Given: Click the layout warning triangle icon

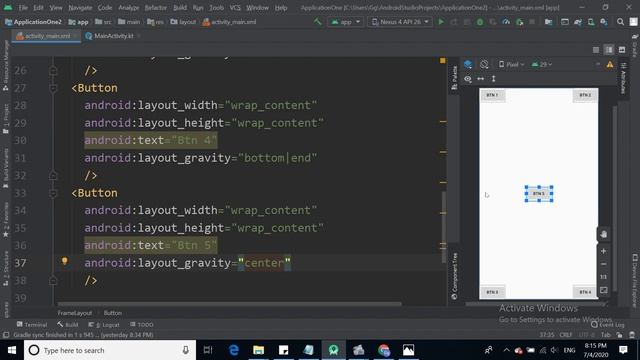Looking at the screenshot, I should (x=610, y=64).
